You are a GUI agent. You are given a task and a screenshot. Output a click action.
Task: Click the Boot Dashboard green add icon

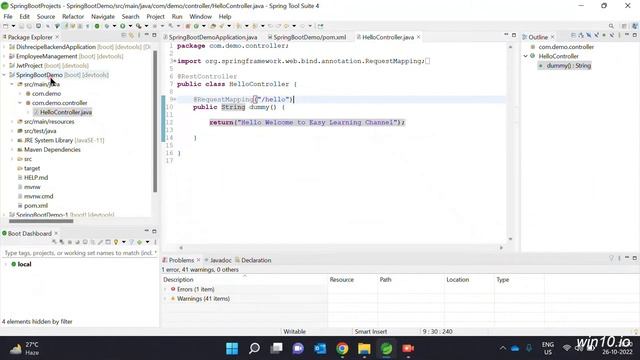[x=140, y=242]
